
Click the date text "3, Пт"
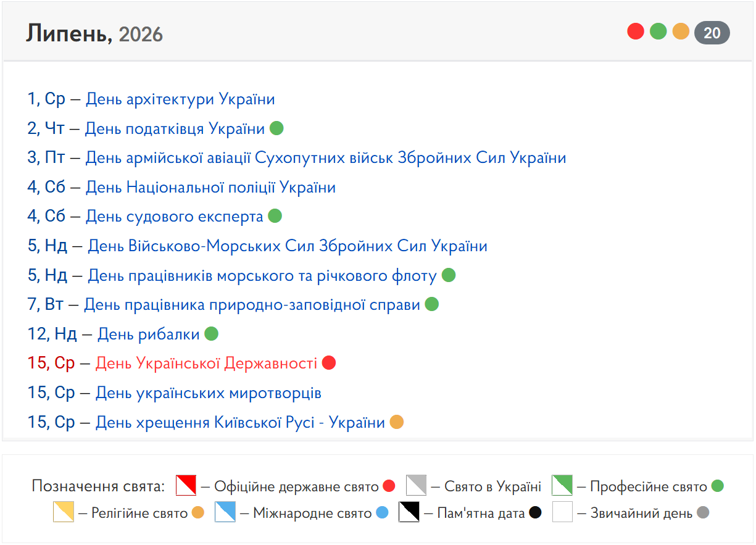click(46, 158)
